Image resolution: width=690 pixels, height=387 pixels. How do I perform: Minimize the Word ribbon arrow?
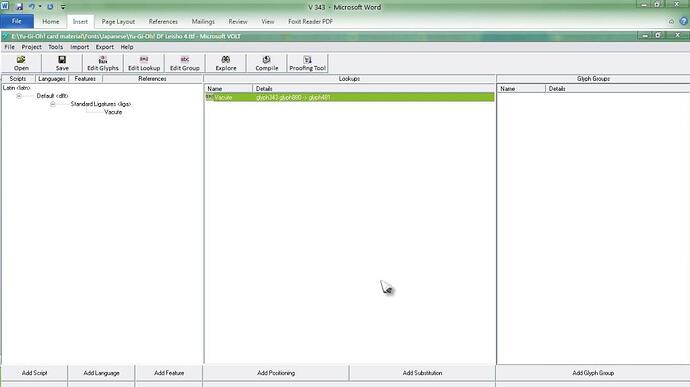pyautogui.click(x=671, y=21)
